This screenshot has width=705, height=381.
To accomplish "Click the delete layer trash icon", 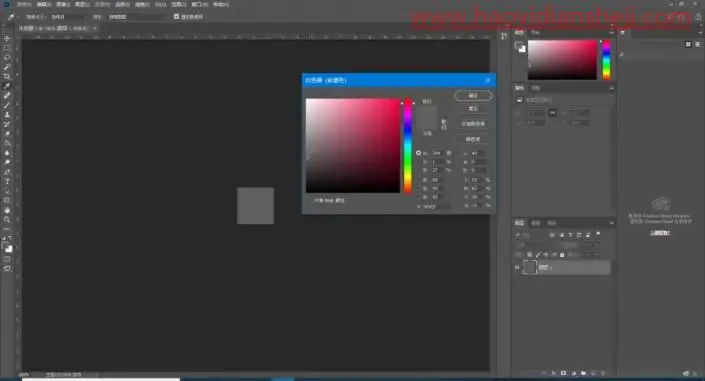I will (x=603, y=373).
